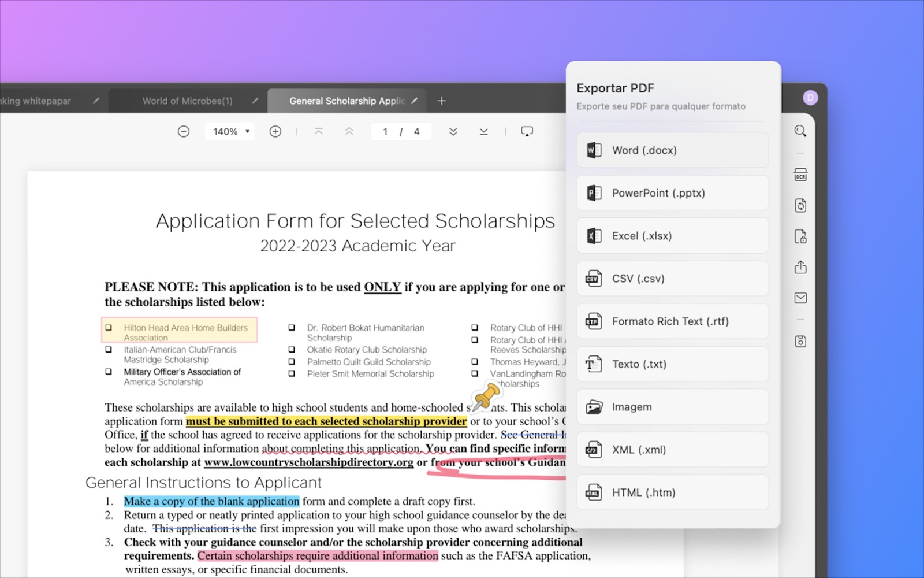Export the PDF as CSV (.csv)

pyautogui.click(x=673, y=279)
